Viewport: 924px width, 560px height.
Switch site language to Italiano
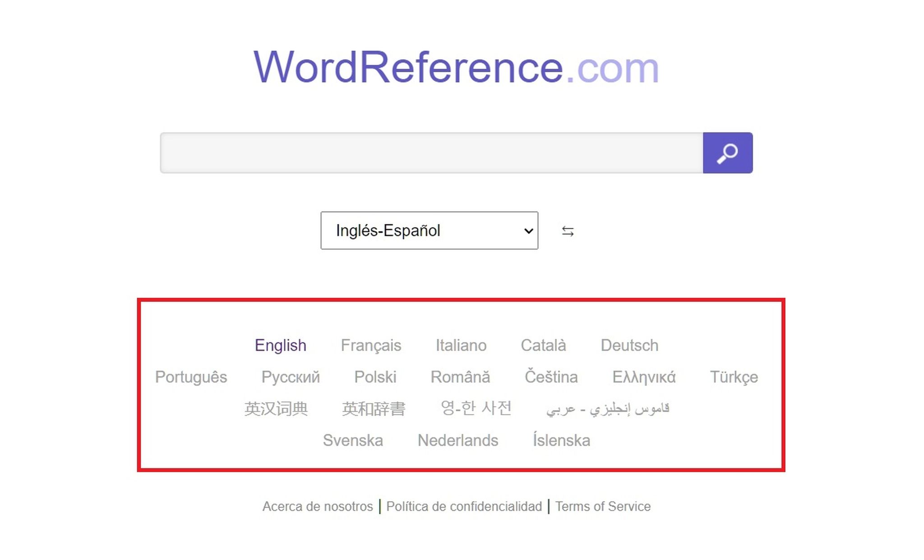coord(461,345)
